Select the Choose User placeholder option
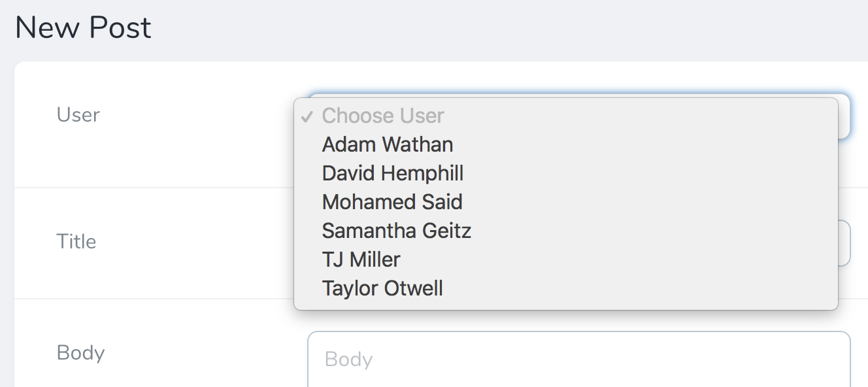 tap(383, 116)
